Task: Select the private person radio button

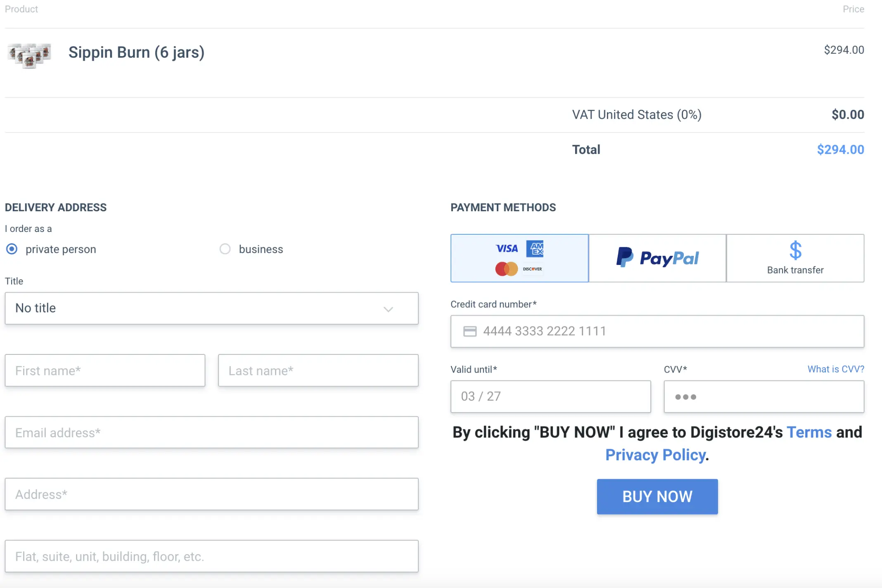Action: [x=12, y=249]
